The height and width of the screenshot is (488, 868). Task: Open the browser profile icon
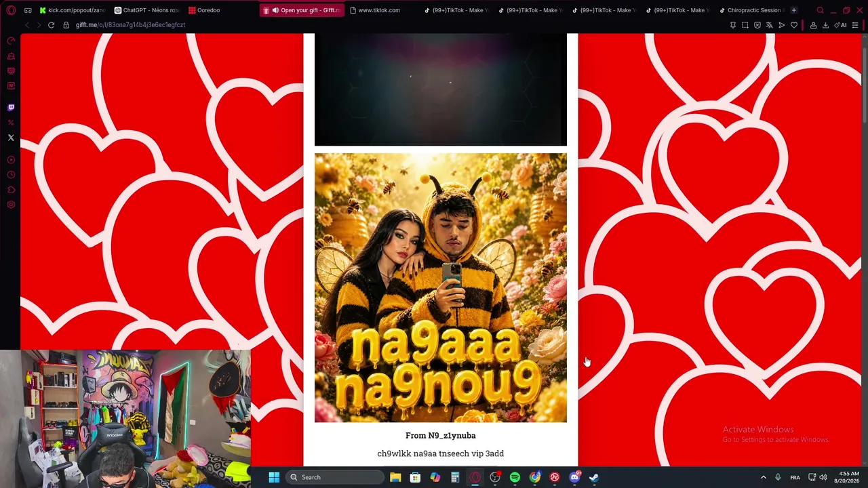pos(813,25)
